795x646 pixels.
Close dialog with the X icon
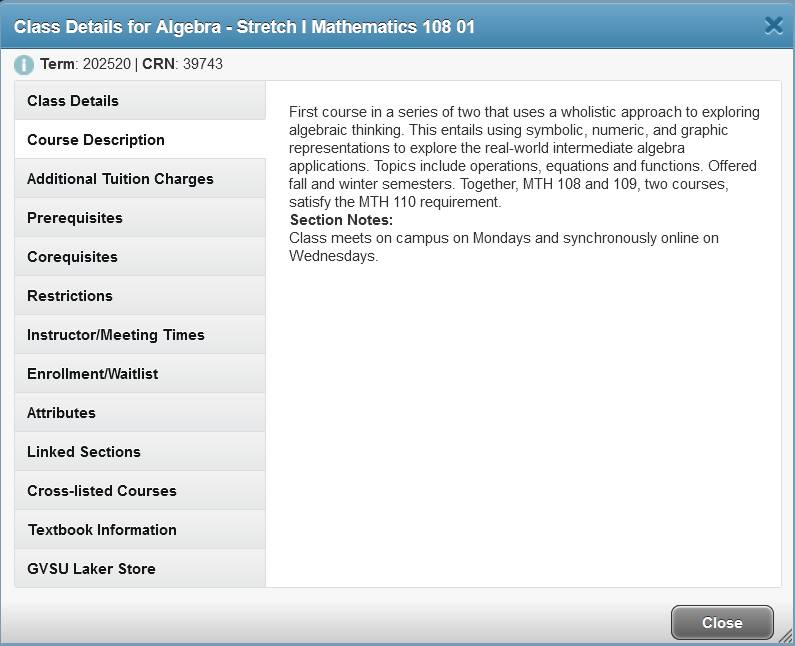point(773,26)
